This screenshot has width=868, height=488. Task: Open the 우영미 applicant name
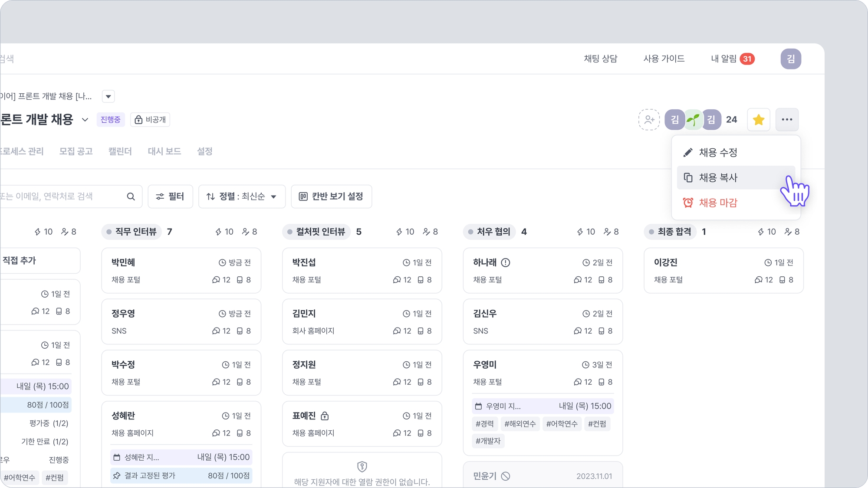(485, 365)
